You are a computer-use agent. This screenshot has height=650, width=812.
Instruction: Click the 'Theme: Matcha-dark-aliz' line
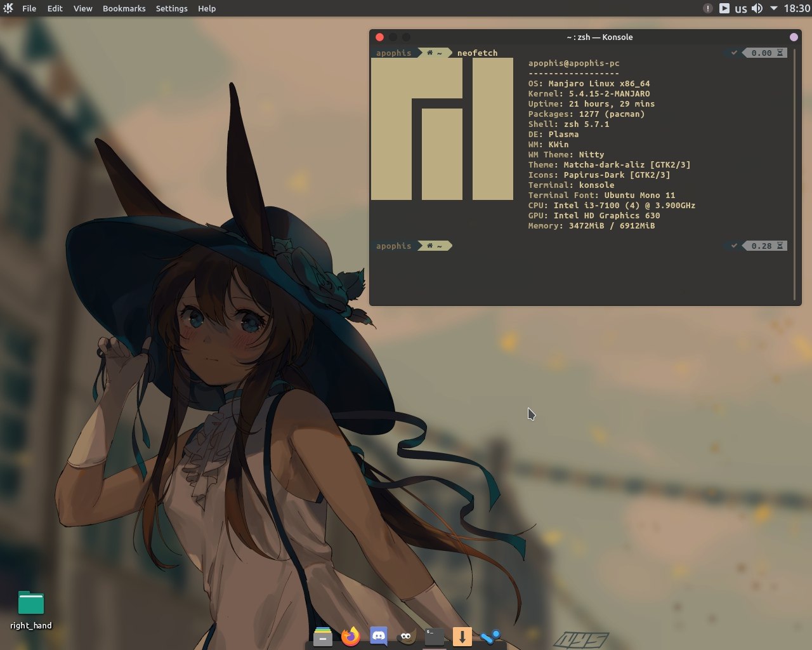(x=610, y=165)
